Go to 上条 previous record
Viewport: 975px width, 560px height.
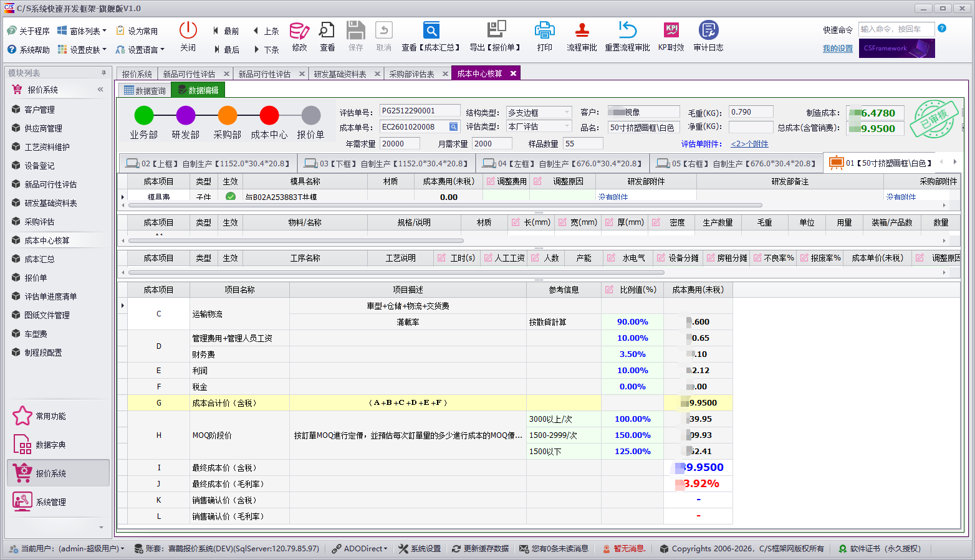click(x=266, y=31)
